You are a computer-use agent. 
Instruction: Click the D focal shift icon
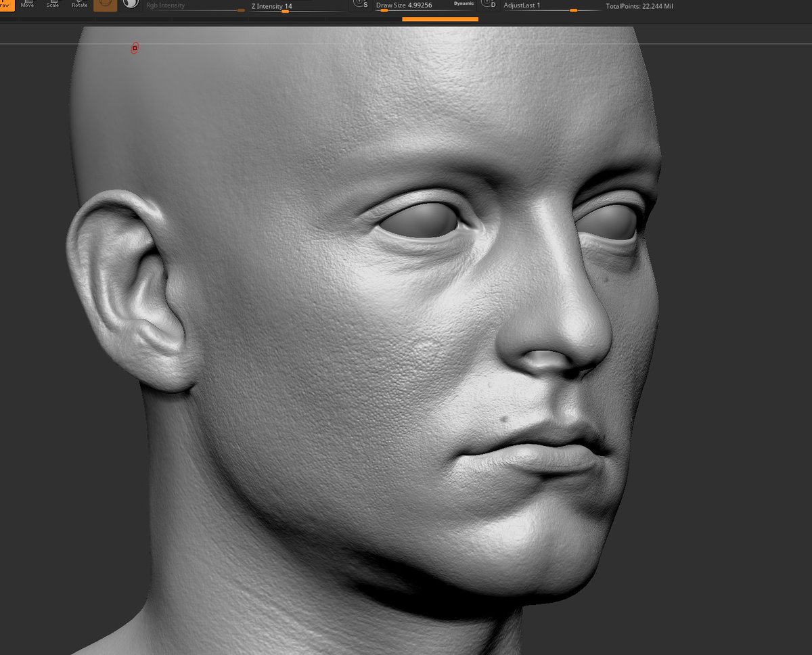pyautogui.click(x=489, y=4)
